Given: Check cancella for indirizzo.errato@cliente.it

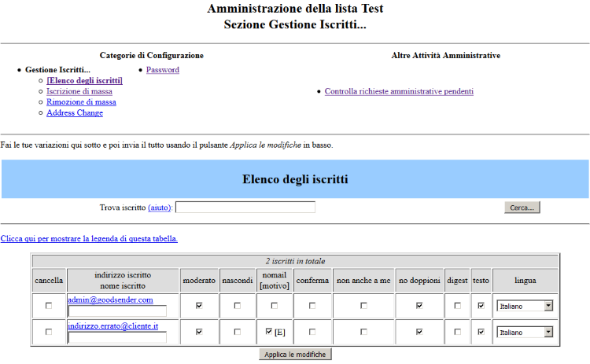Looking at the screenshot, I should click(49, 332).
